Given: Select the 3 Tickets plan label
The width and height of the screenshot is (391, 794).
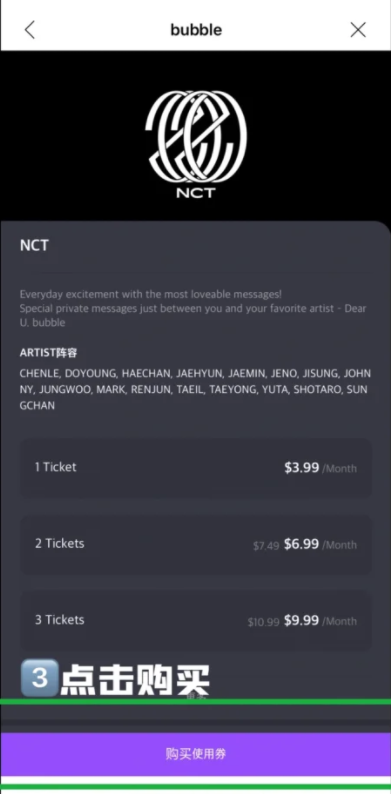Looking at the screenshot, I should coord(60,620).
